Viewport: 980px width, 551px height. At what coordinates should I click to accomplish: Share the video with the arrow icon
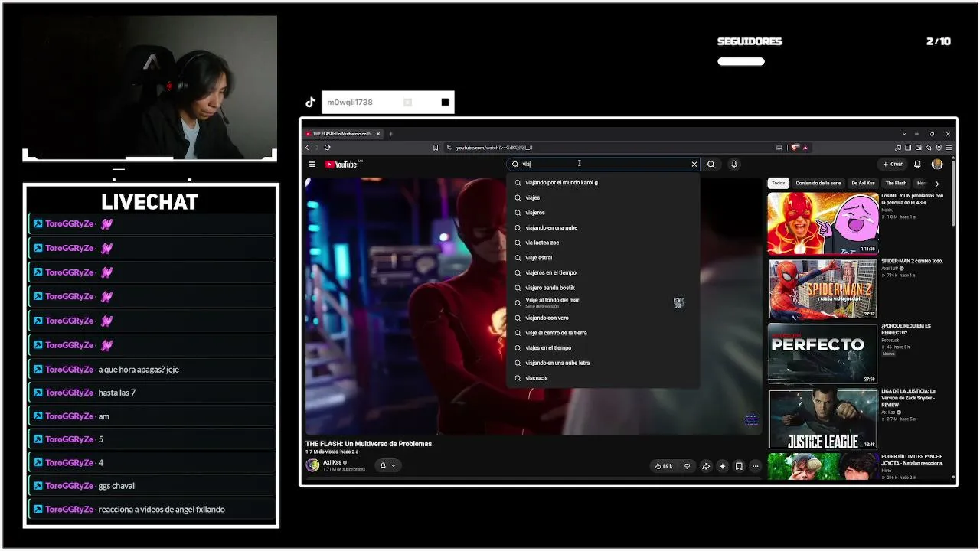pyautogui.click(x=706, y=466)
